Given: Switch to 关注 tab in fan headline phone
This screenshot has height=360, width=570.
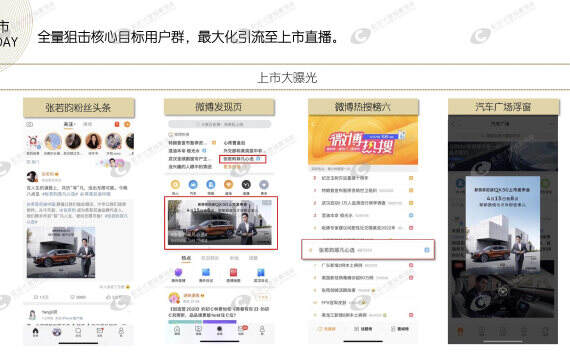Looking at the screenshot, I should (68, 124).
